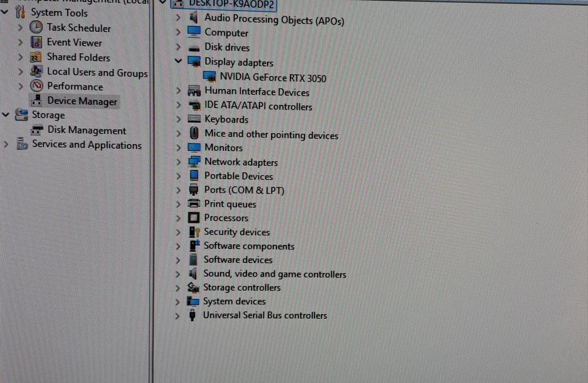Image resolution: width=588 pixels, height=383 pixels.
Task: Click the Disk Management icon
Action: pos(36,130)
